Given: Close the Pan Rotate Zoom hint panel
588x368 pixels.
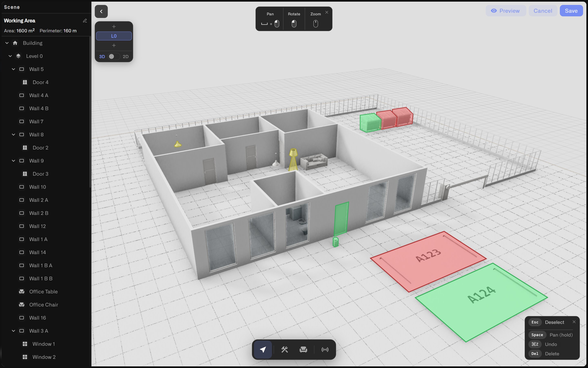Looking at the screenshot, I should tap(326, 12).
